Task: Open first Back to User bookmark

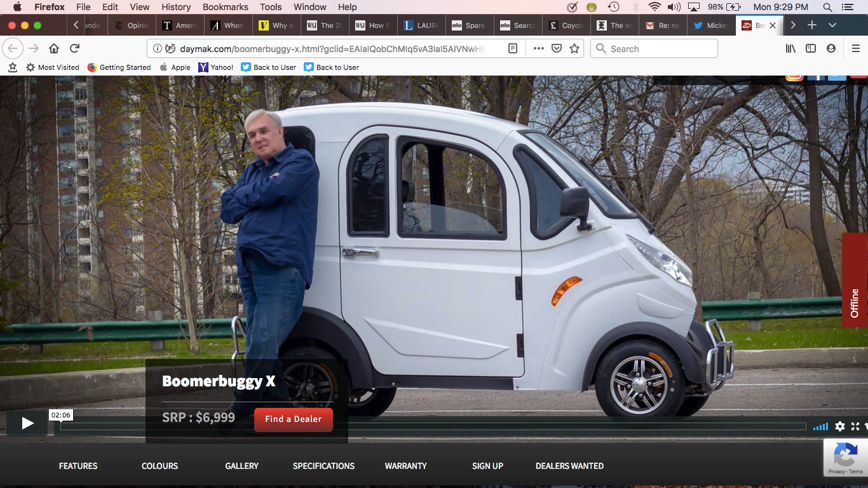Action: 268,67
